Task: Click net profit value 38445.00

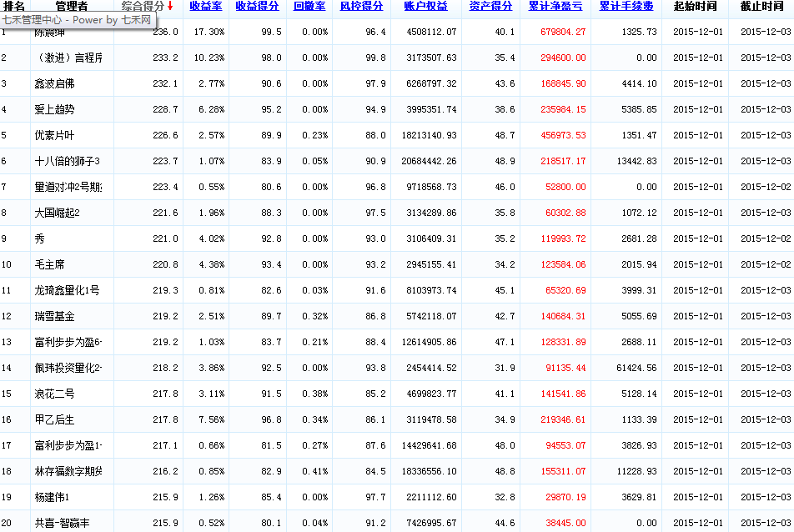Action: point(565,523)
